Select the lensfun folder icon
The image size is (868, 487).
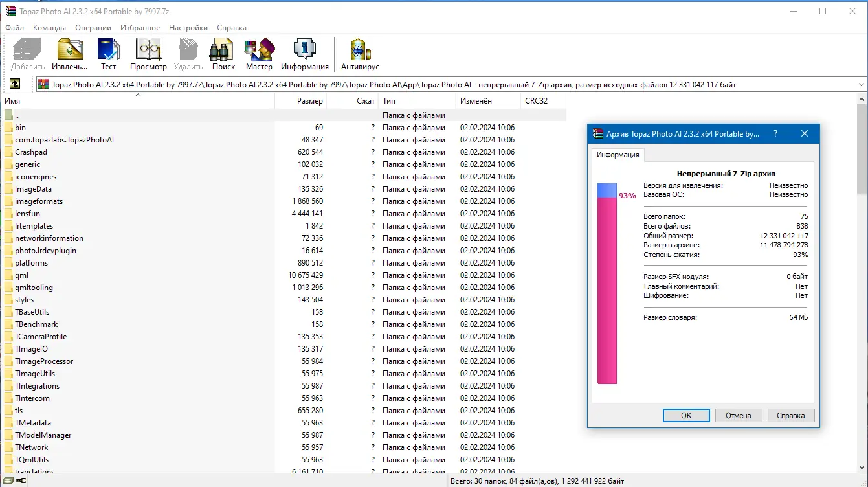[8, 214]
